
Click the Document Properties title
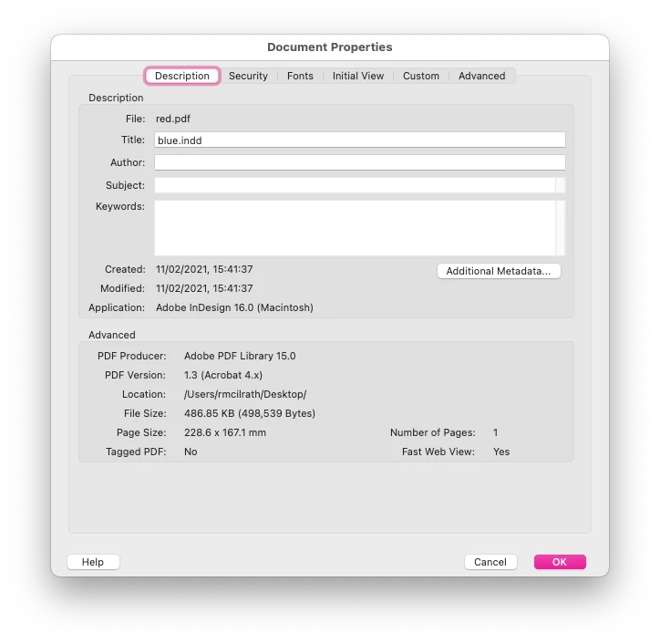pyautogui.click(x=330, y=47)
